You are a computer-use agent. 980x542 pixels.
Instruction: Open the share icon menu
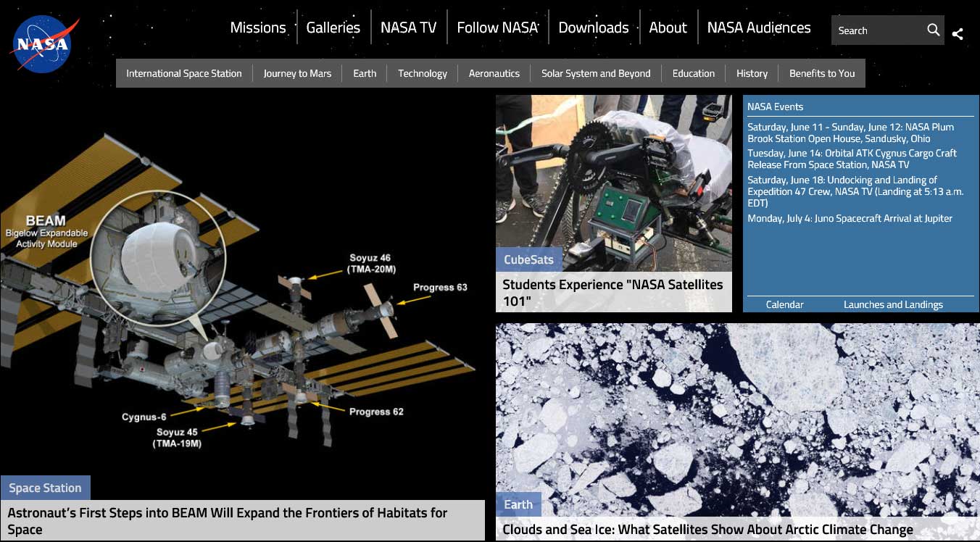[x=958, y=33]
